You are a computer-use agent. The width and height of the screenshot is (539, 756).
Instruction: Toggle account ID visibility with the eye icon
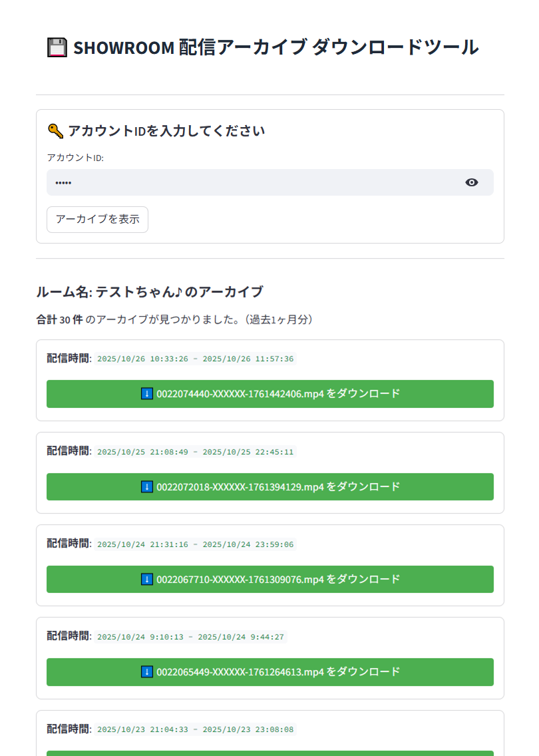pyautogui.click(x=472, y=182)
